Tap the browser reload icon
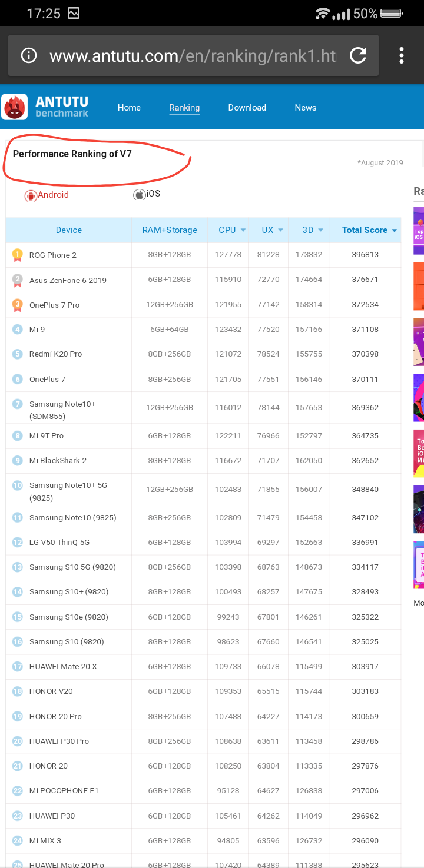Screen dimensions: 424x868 (x=358, y=56)
